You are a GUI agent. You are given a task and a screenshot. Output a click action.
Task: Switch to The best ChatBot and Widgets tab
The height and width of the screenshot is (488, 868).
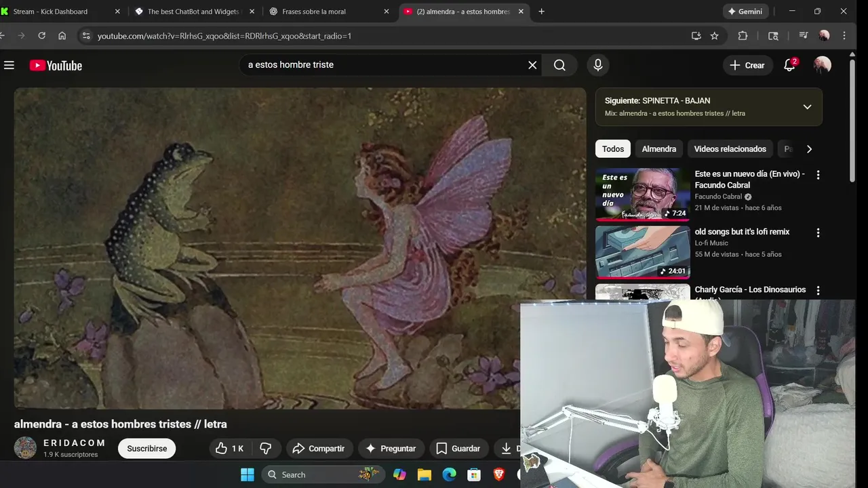tap(193, 12)
